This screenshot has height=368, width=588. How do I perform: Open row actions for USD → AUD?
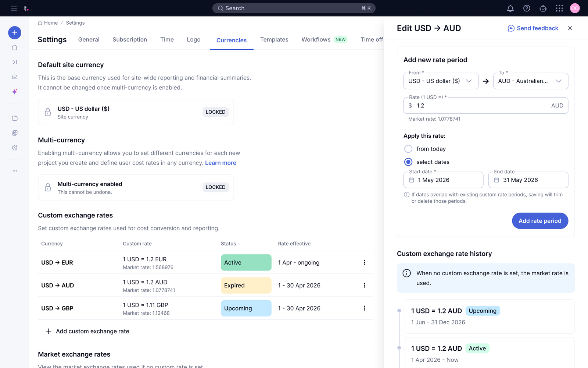365,285
